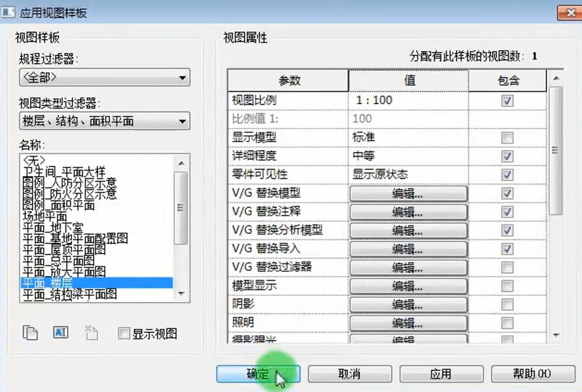Image resolution: width=582 pixels, height=392 pixels.
Task: Open the 视图类型过滤器 dropdown
Action: coord(105,121)
